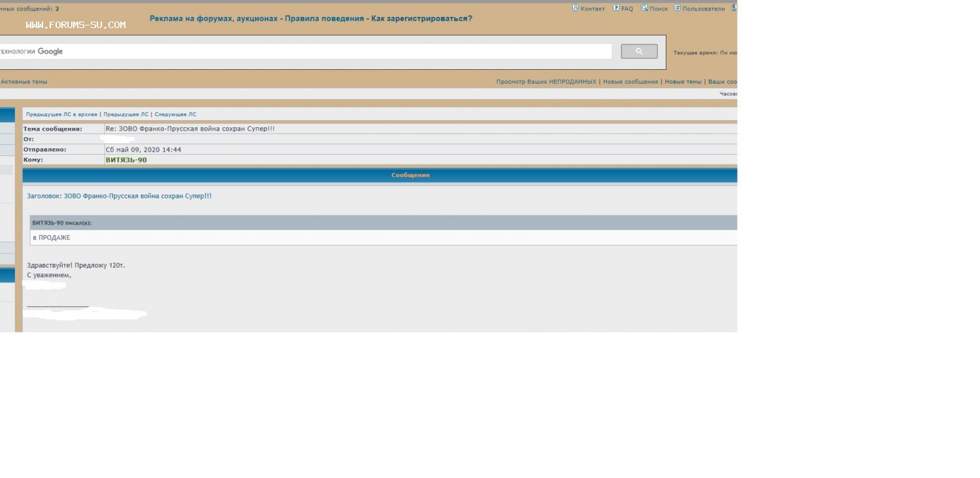Screen dimensions: 980x478
Task: Click the WWW.FORUMS-SU.COM site logo
Action: 76,25
